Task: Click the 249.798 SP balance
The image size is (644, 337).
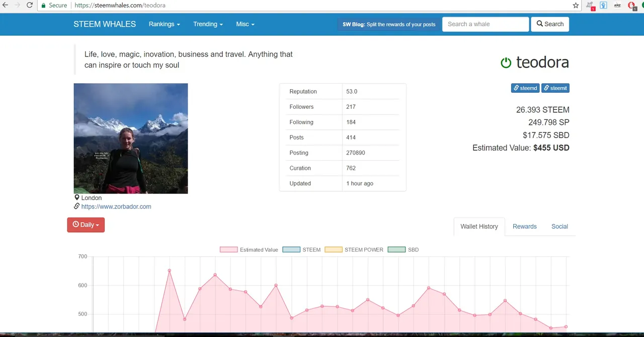Action: (549, 122)
